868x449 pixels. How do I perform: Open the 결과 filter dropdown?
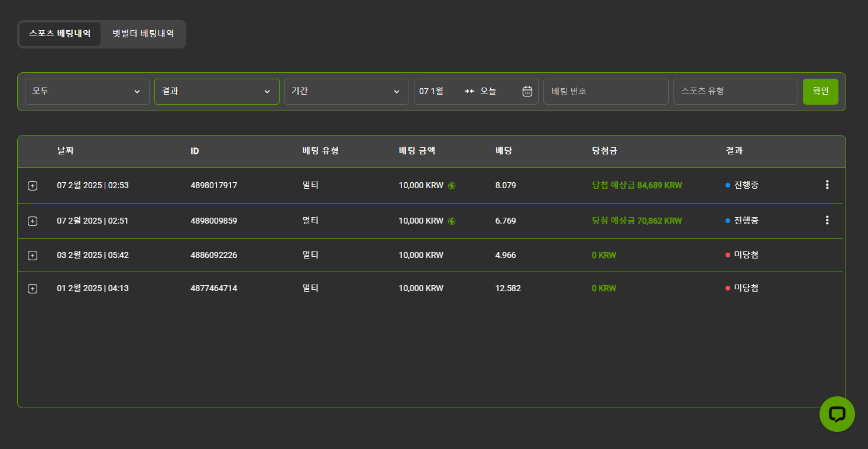pyautogui.click(x=216, y=92)
